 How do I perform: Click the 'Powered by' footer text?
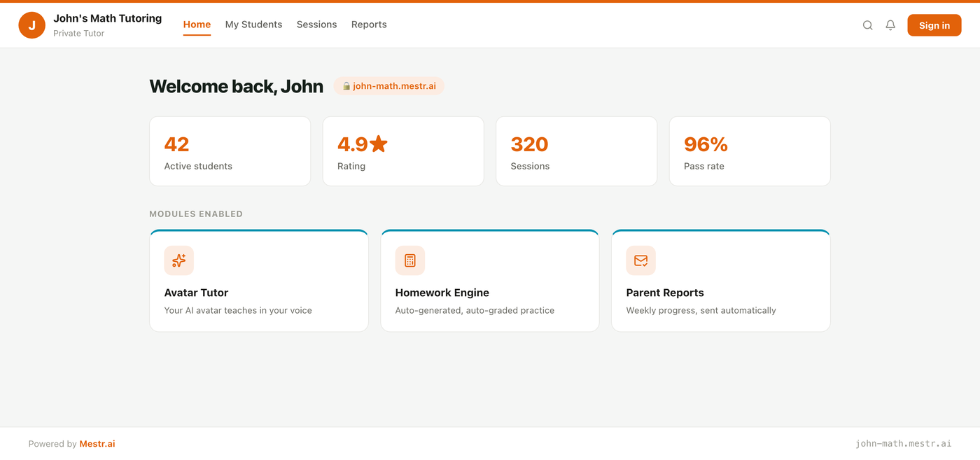52,444
